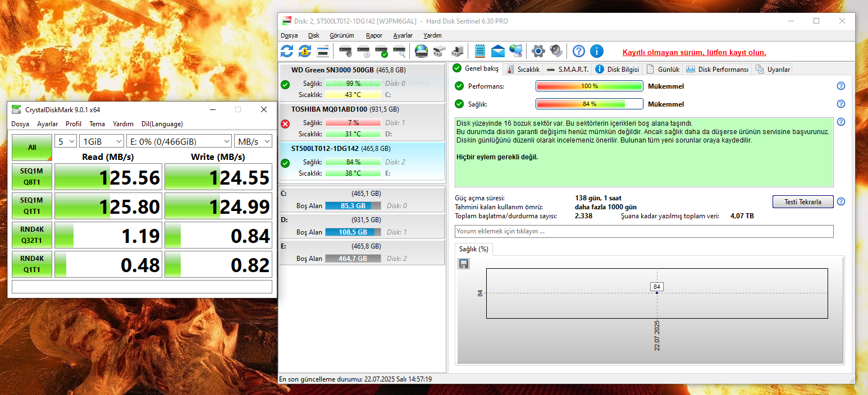Image resolution: width=868 pixels, height=395 pixels.
Task: Open Tema menu in CrystalDiskMark
Action: (97, 124)
